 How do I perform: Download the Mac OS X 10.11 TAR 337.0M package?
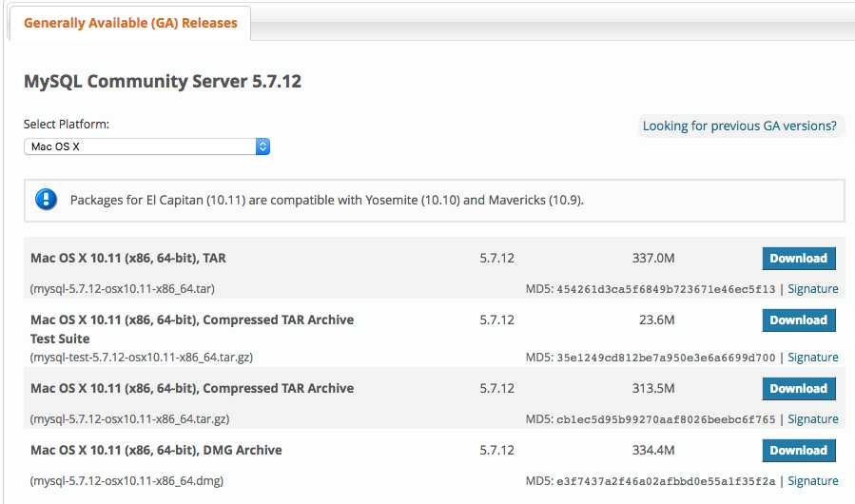[x=799, y=258]
